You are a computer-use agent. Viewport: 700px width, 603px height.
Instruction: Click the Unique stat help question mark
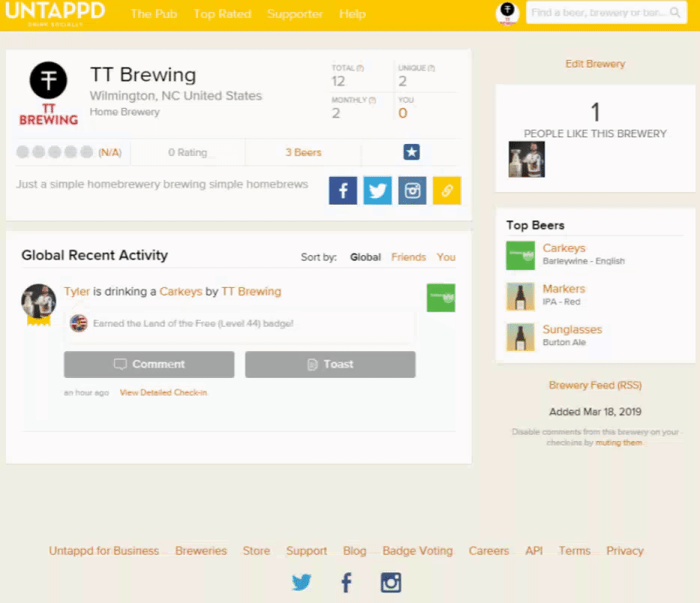click(x=431, y=68)
